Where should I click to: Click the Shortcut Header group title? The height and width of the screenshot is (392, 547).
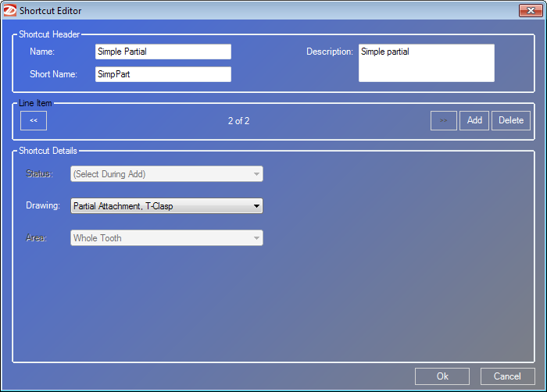[49, 34]
